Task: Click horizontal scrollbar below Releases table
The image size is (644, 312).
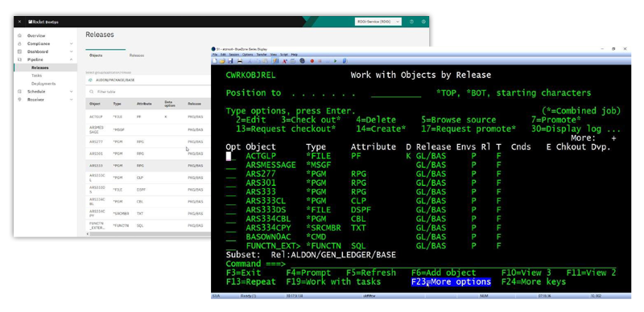Action: pos(150,234)
